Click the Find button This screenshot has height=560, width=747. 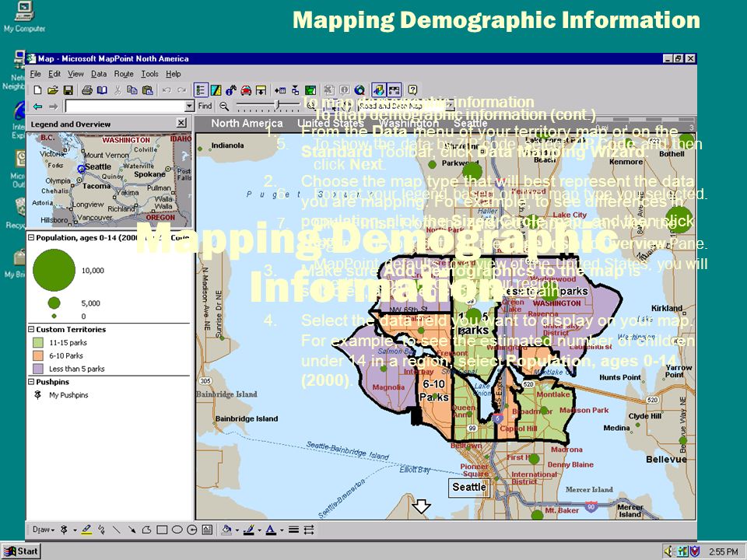pos(205,107)
